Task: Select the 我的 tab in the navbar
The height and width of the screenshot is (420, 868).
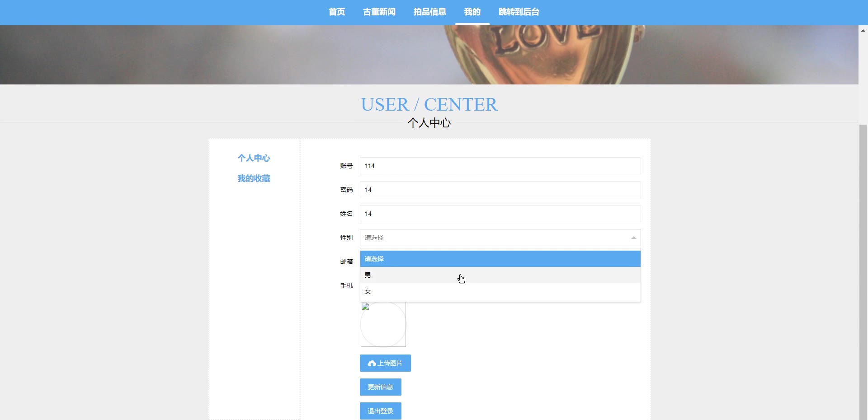Action: (x=472, y=12)
